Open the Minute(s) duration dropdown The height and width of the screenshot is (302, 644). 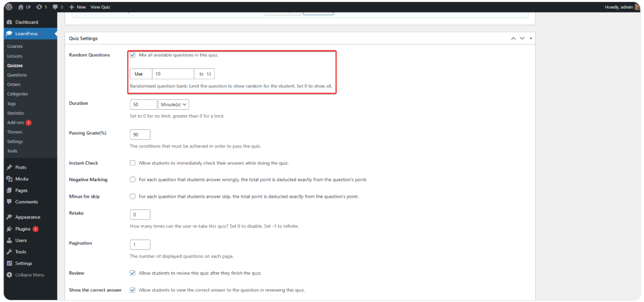(x=173, y=104)
